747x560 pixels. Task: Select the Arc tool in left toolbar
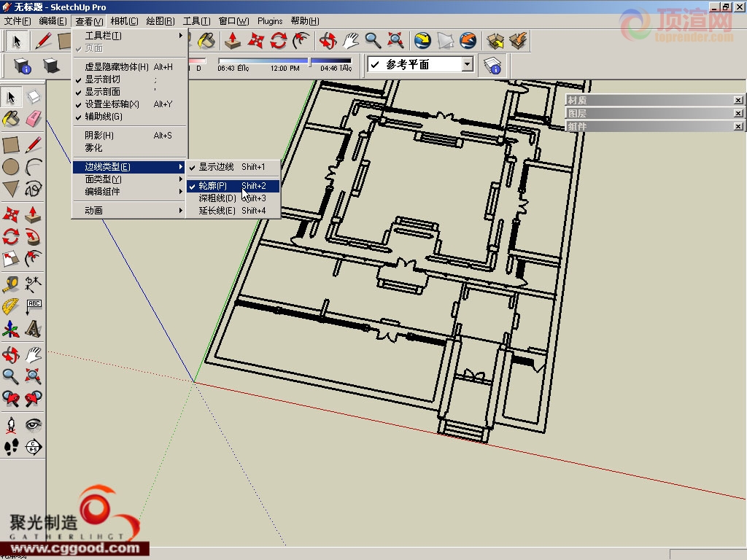[33, 167]
